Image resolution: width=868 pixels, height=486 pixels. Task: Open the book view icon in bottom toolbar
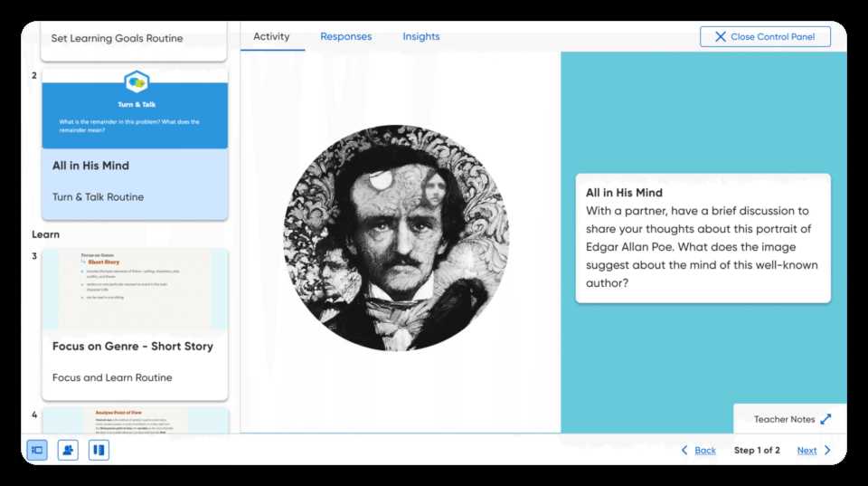pos(99,450)
